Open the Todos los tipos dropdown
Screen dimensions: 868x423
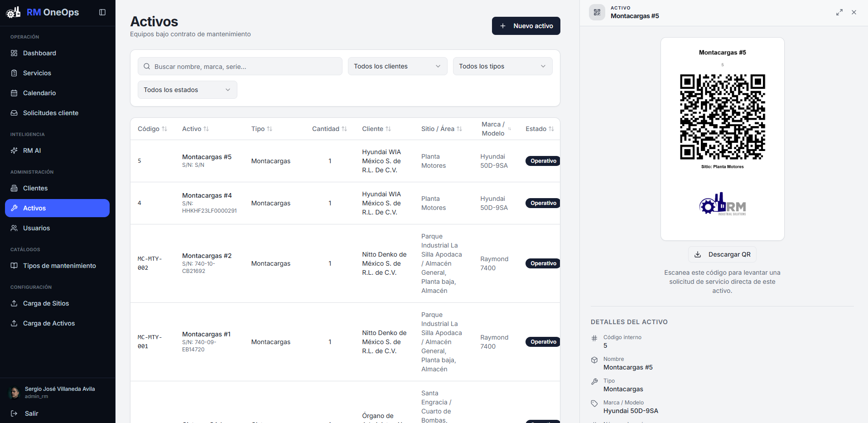pyautogui.click(x=503, y=66)
